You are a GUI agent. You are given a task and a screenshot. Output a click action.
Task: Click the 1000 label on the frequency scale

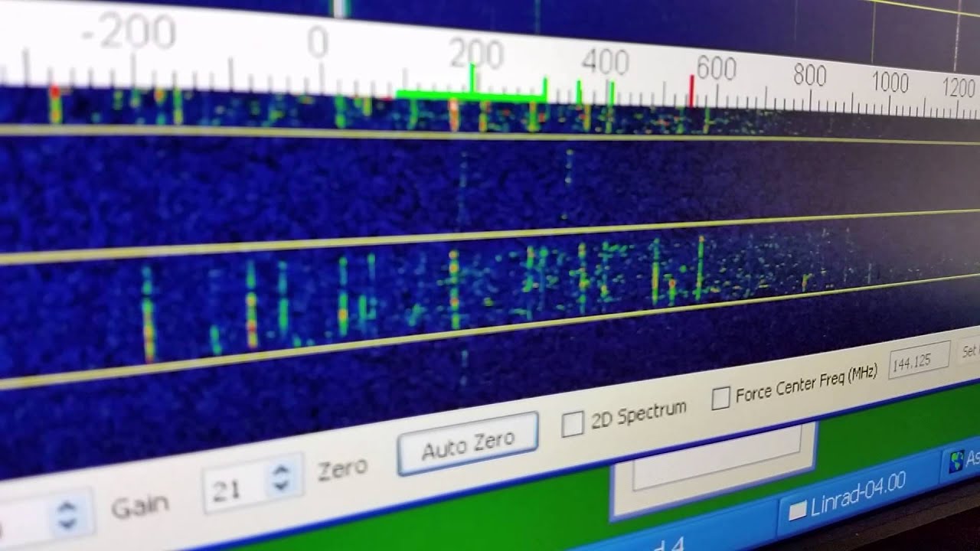point(890,81)
